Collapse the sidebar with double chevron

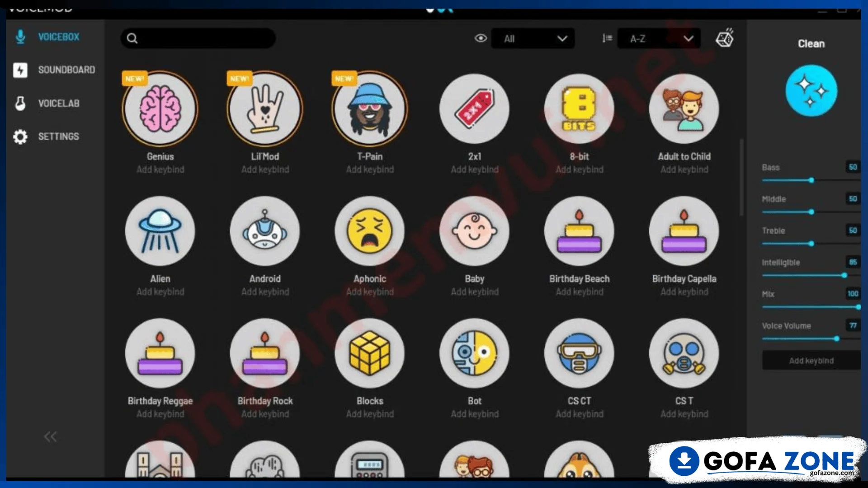50,436
